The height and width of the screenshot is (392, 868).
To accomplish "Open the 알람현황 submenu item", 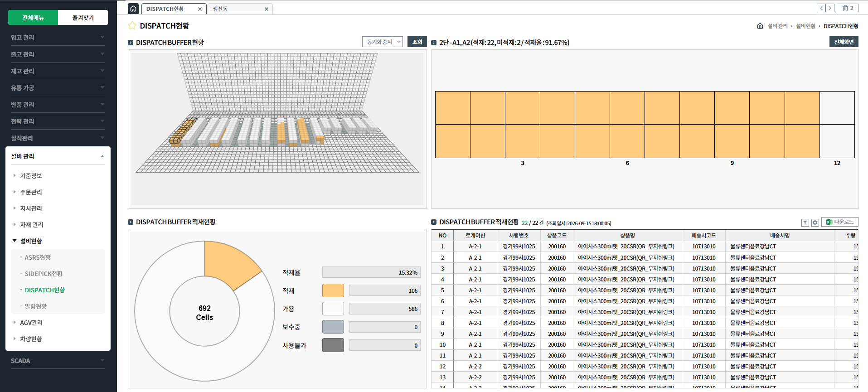I will click(x=36, y=306).
